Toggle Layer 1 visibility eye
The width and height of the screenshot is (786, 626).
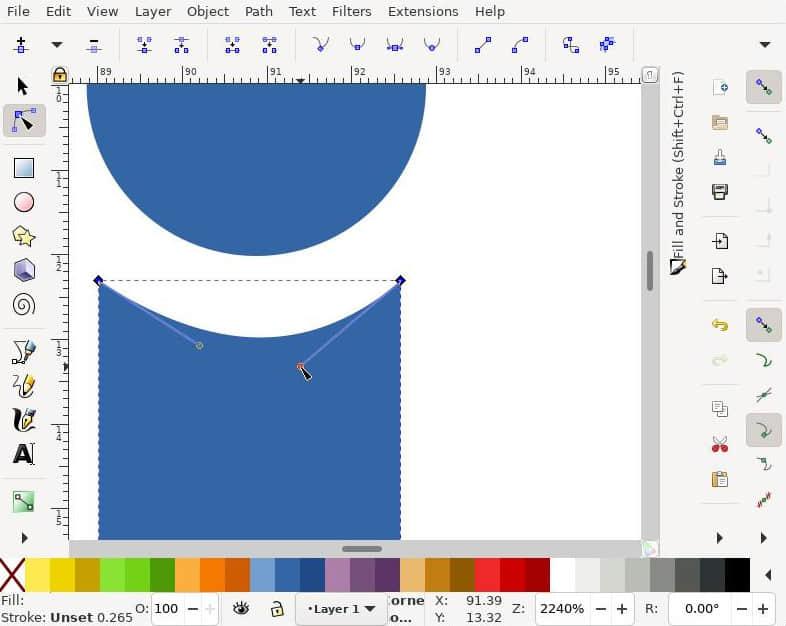(241, 608)
